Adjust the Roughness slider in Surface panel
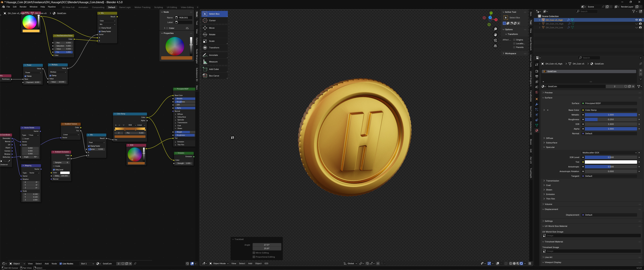Image resolution: width=644 pixels, height=270 pixels. [x=610, y=119]
